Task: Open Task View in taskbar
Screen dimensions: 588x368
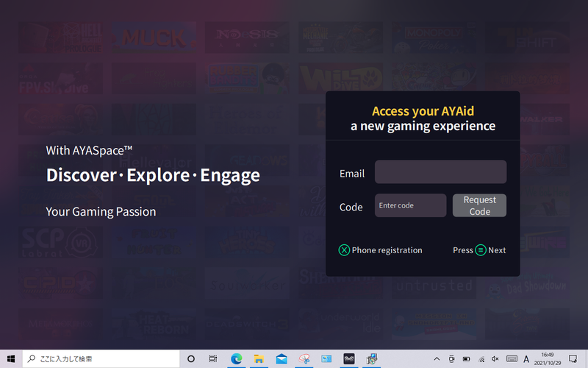Action: pos(213,359)
